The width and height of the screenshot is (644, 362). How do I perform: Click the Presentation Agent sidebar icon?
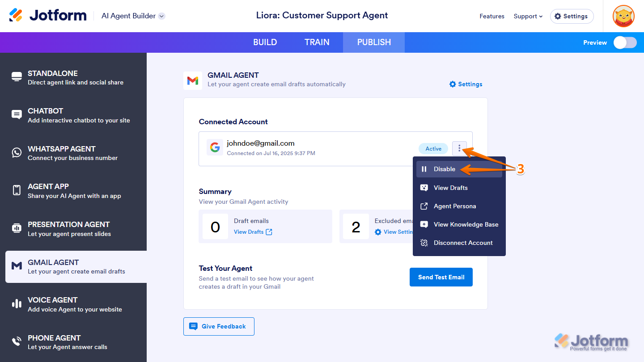pyautogui.click(x=17, y=228)
